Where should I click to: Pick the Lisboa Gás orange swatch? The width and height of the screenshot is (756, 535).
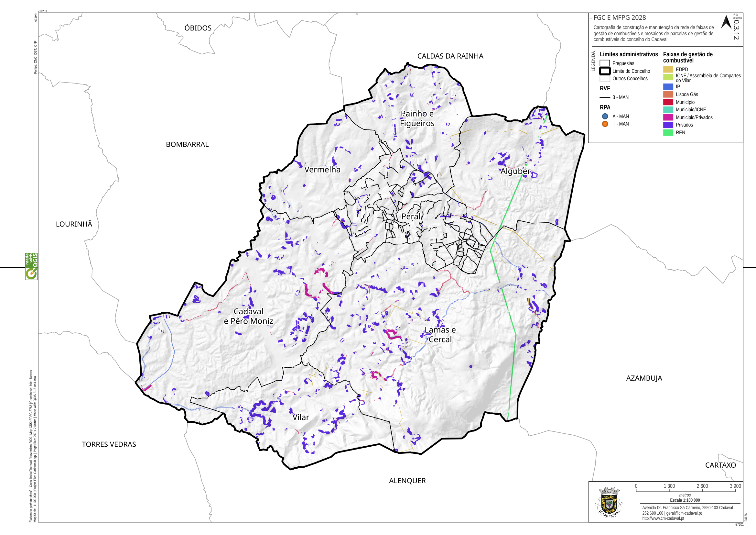tap(668, 94)
